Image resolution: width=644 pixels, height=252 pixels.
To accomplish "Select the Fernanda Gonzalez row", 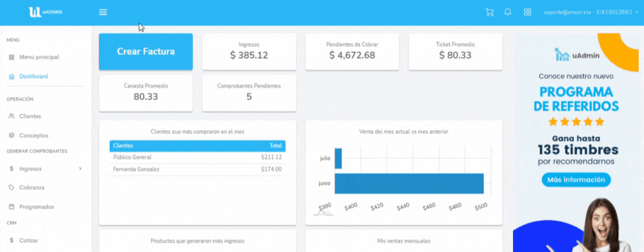I will coord(197,169).
